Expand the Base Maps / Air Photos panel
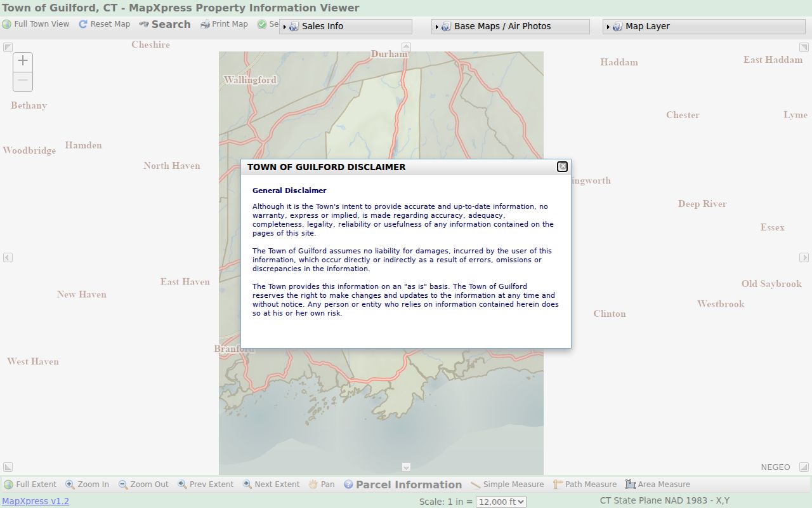Viewport: 812px width, 508px height. coord(511,26)
